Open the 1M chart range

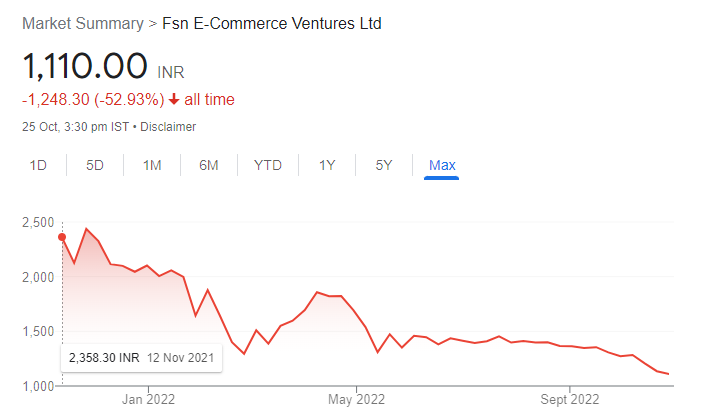[152, 165]
